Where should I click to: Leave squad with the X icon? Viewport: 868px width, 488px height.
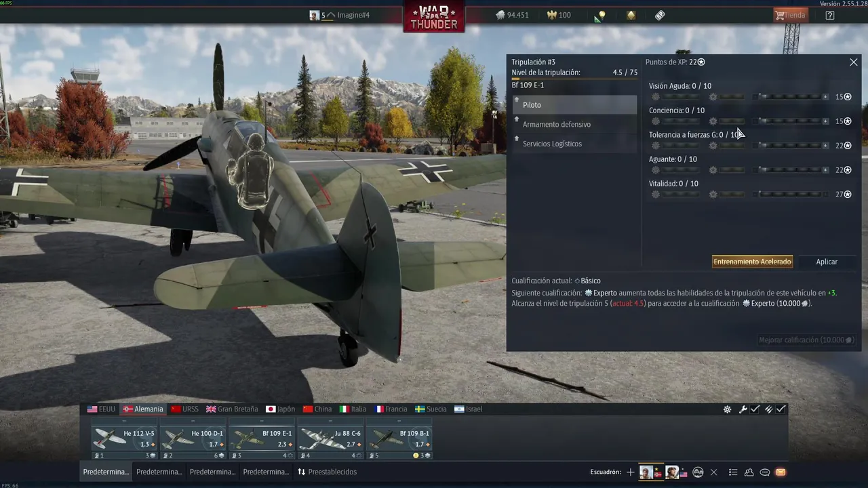pos(713,472)
